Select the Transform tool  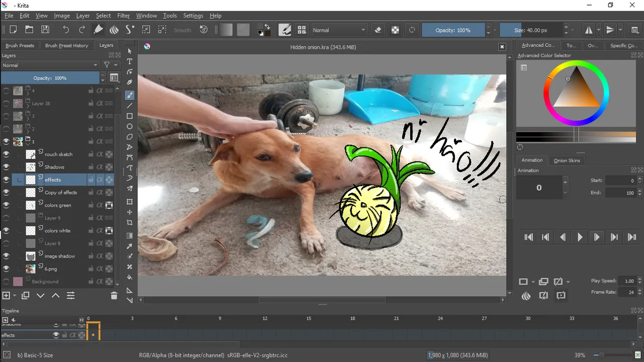(129, 202)
